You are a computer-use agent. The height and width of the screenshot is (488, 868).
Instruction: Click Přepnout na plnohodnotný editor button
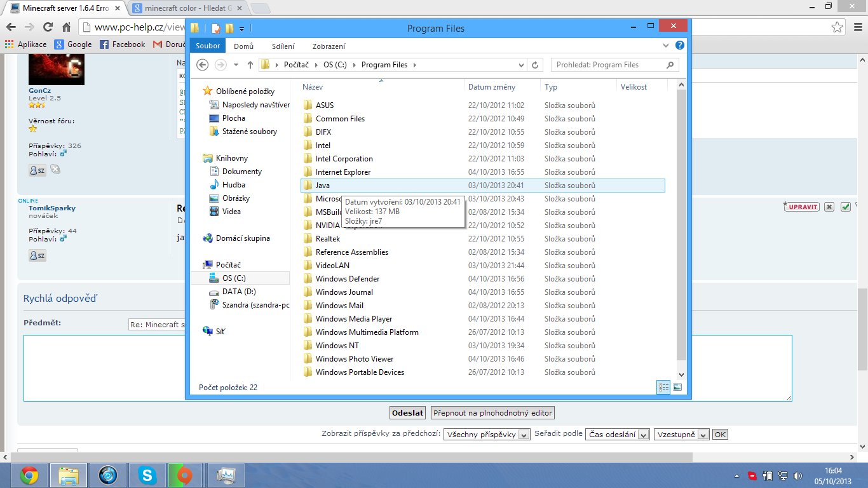pos(492,413)
